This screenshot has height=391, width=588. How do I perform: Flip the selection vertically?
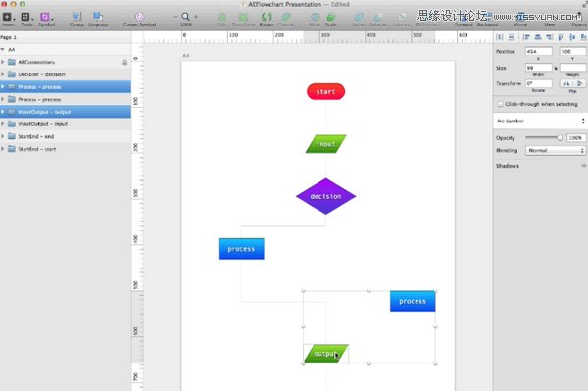[578, 83]
